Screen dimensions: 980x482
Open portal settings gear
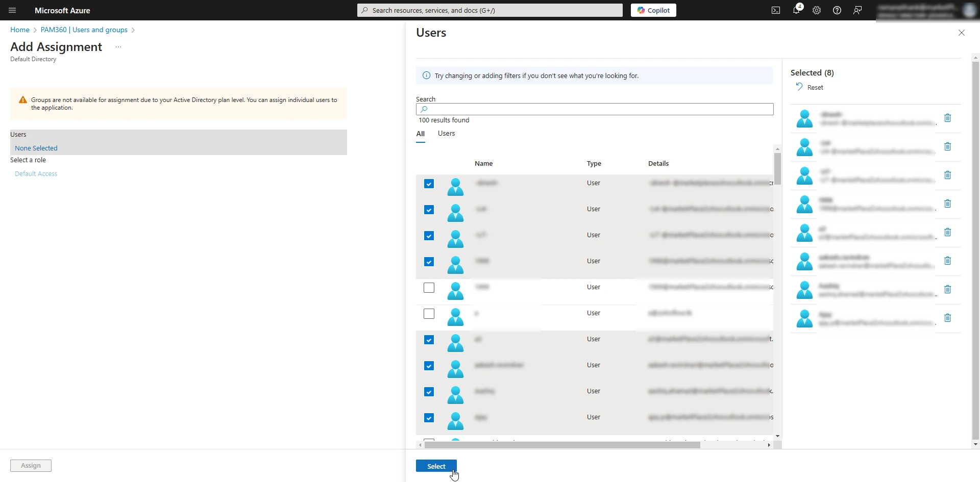click(817, 10)
